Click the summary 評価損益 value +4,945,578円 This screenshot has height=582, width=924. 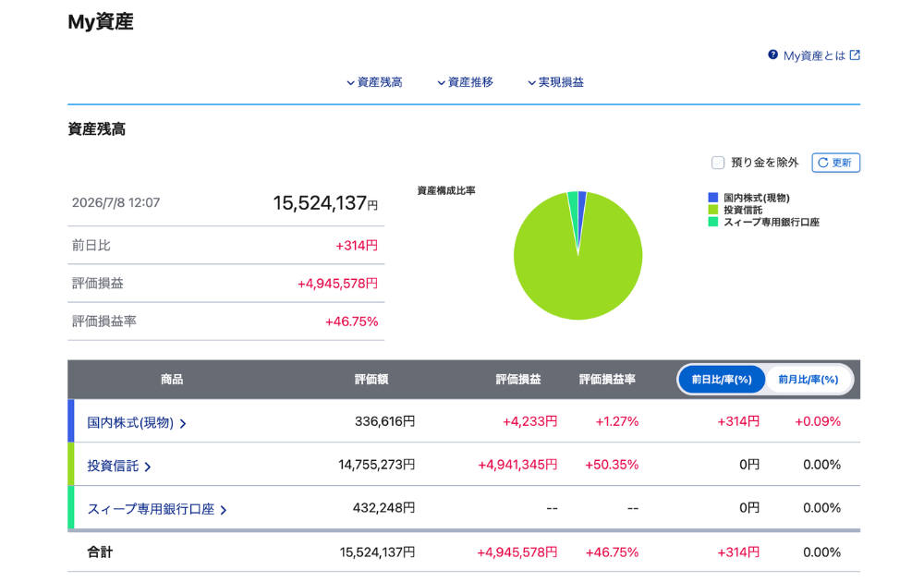pos(337,284)
